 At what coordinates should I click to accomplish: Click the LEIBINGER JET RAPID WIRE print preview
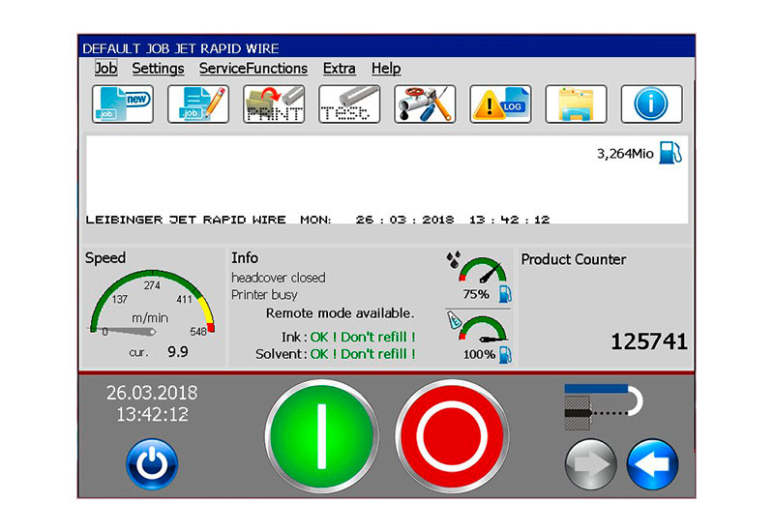click(317, 220)
